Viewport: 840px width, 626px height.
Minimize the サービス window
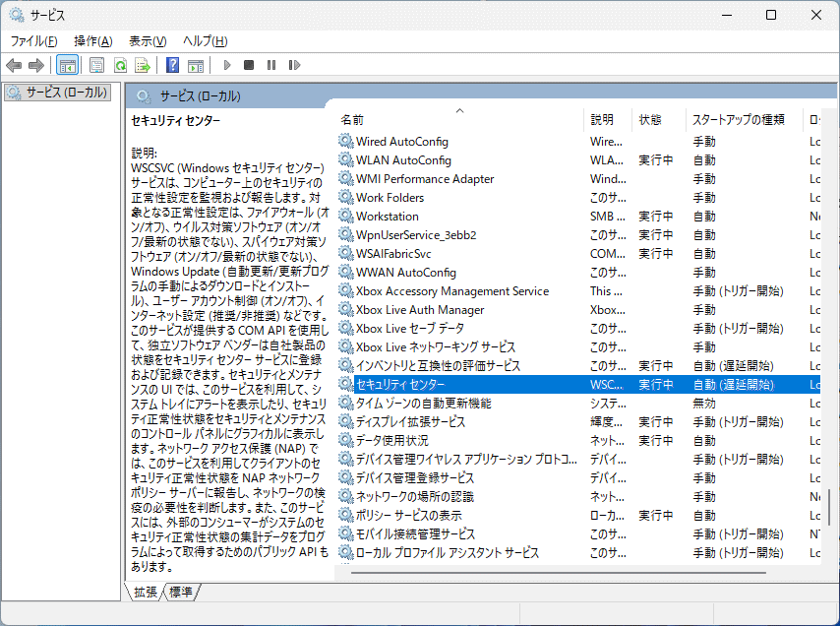(x=727, y=15)
